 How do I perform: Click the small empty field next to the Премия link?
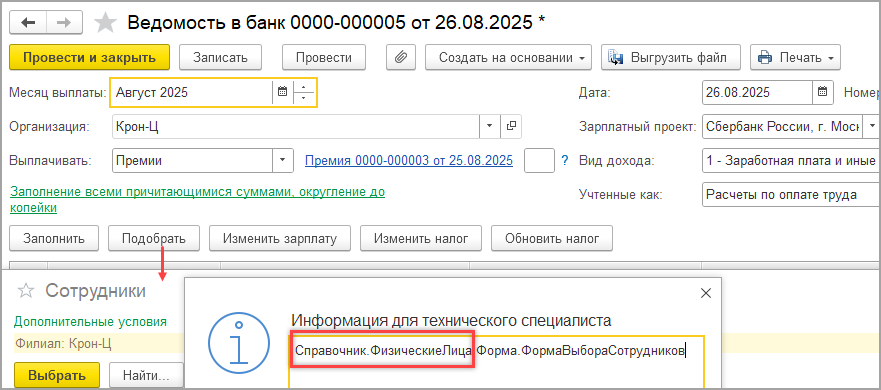pyautogui.click(x=539, y=161)
